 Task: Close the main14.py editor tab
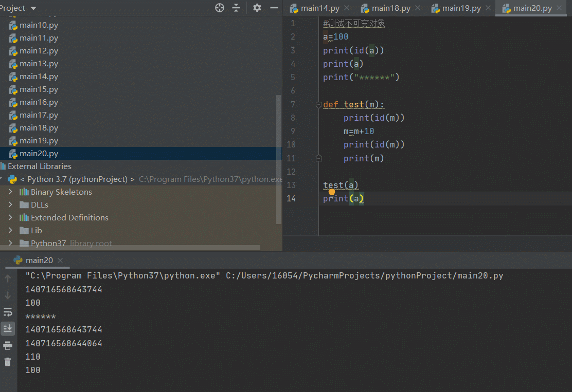click(347, 8)
